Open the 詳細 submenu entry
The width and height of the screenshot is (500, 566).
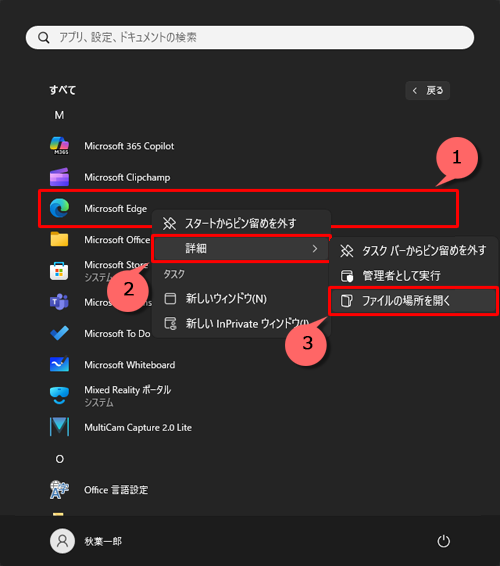click(241, 248)
